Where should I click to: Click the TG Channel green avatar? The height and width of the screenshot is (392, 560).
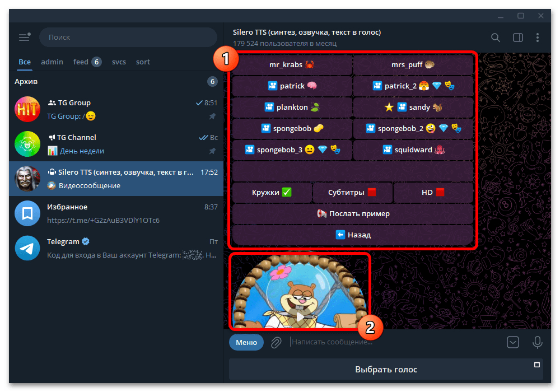pyautogui.click(x=27, y=144)
